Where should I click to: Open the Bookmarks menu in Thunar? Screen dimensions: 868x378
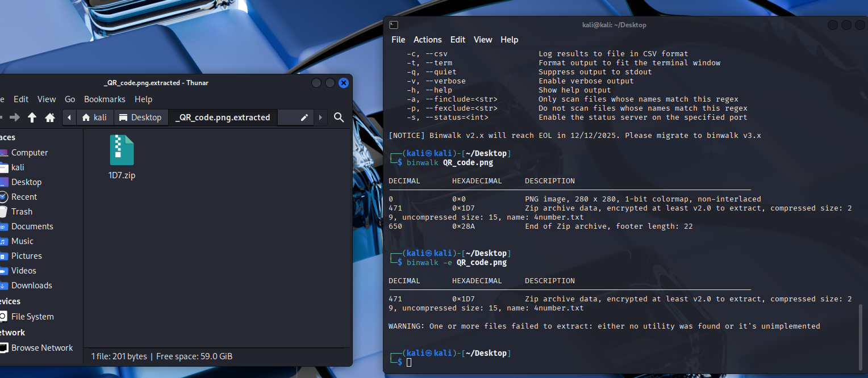[x=105, y=99]
